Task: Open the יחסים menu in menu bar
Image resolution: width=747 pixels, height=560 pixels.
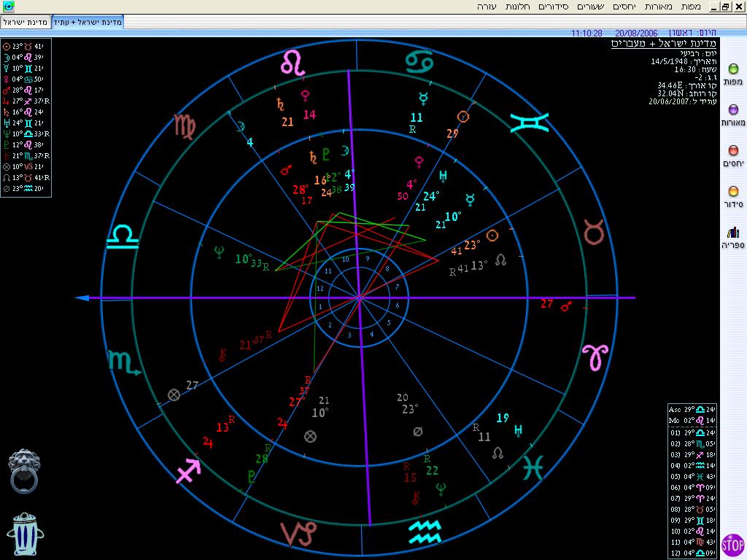Action: point(624,7)
